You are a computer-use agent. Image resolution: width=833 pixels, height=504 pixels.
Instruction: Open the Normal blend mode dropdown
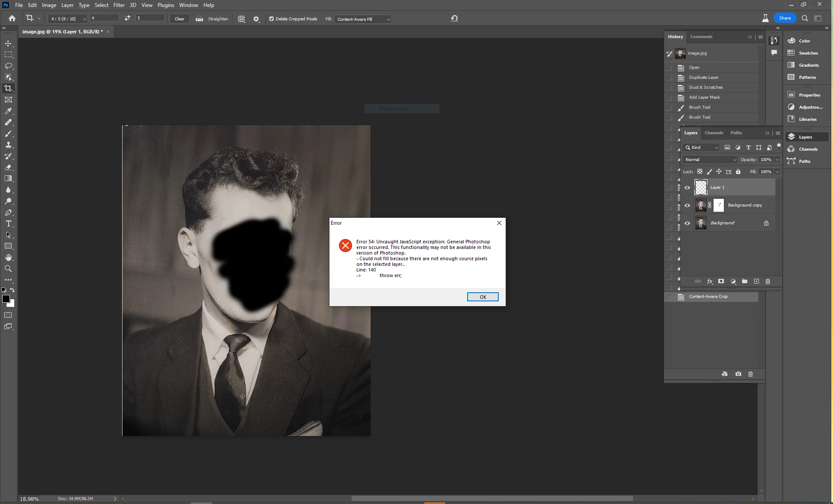(710, 160)
